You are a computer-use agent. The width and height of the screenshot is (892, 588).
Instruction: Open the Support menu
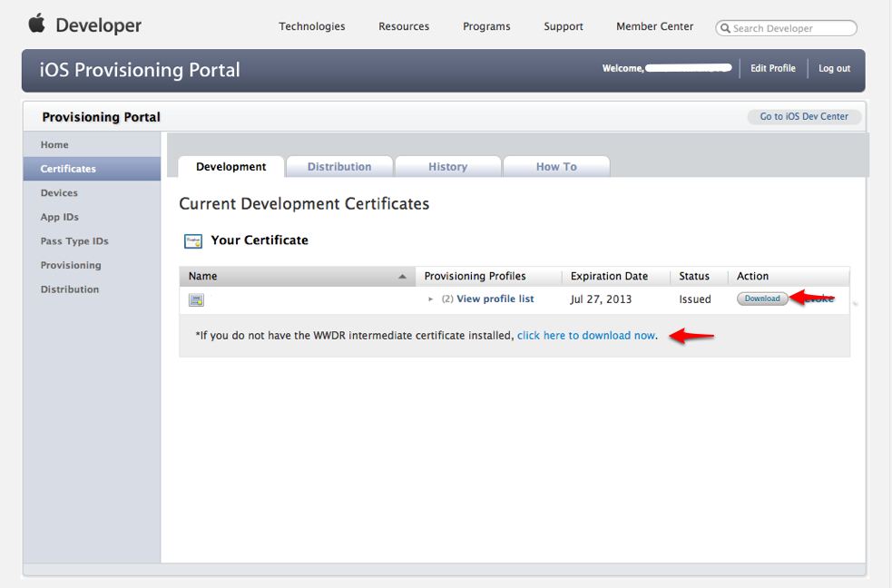click(x=564, y=26)
